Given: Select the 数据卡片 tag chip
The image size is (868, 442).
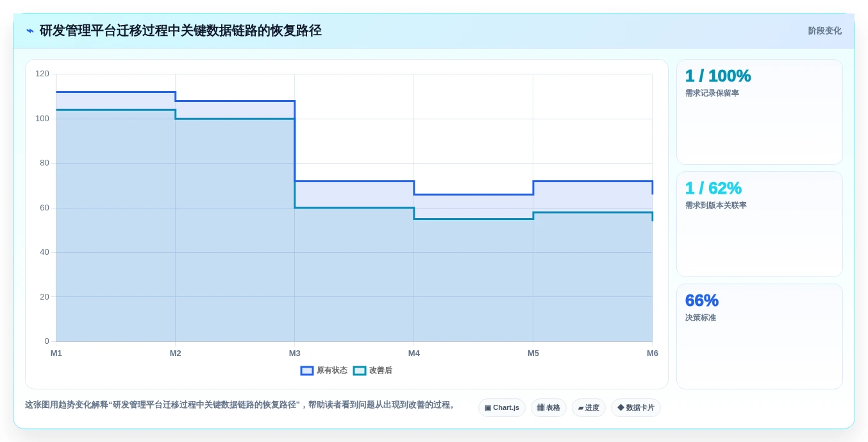Looking at the screenshot, I should [636, 408].
